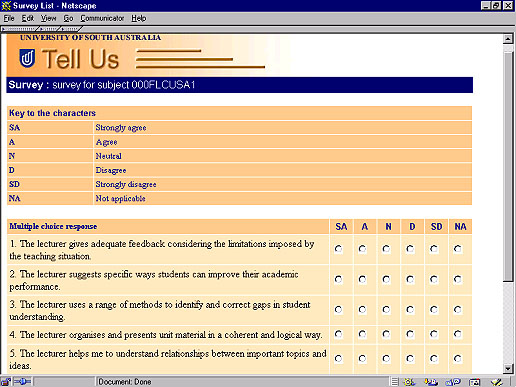Click the Netscape icon in title bar
This screenshot has height=387, width=516.
click(6, 6)
